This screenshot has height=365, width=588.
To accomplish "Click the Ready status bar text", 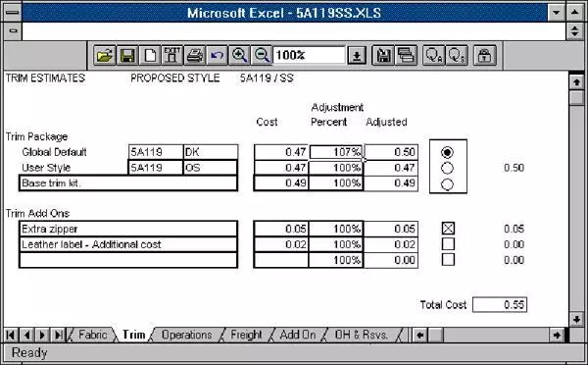I will tap(29, 353).
